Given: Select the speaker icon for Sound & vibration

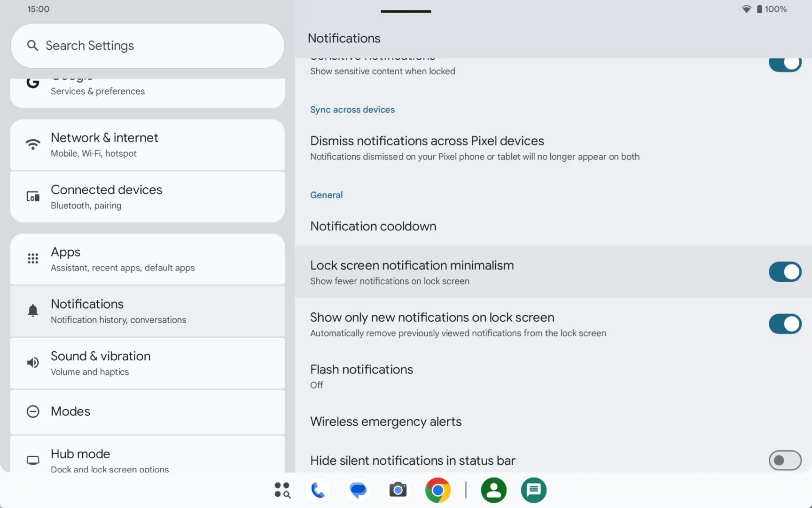Looking at the screenshot, I should coord(33,363).
